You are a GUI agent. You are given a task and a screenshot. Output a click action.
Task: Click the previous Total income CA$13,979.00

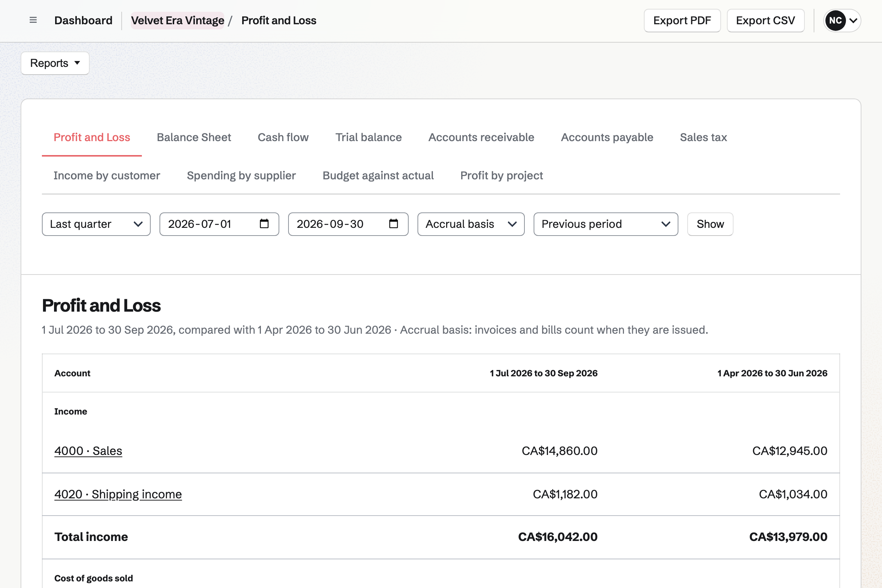tap(788, 537)
